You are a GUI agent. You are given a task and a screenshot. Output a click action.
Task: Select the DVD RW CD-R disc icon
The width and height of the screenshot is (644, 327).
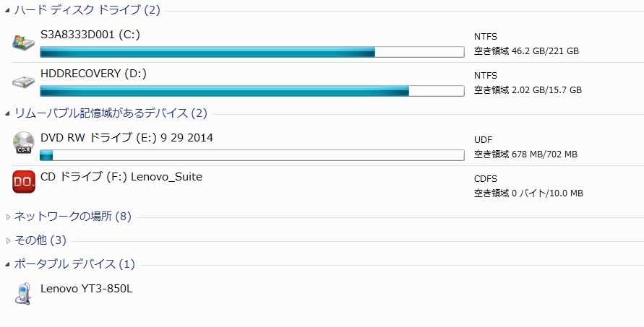pyautogui.click(x=23, y=142)
